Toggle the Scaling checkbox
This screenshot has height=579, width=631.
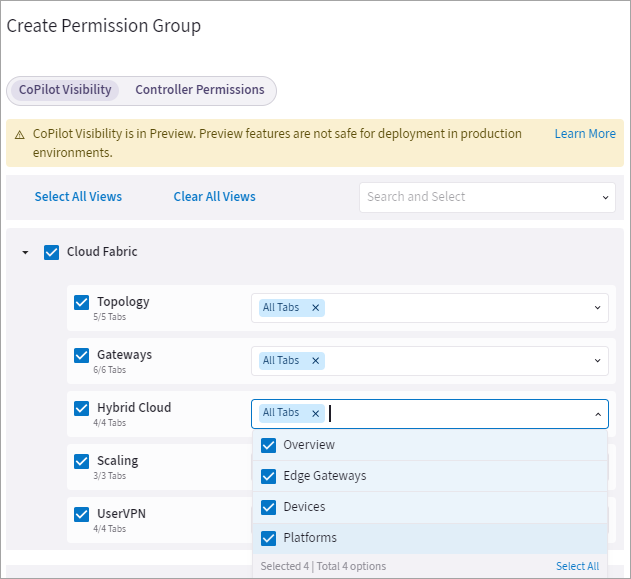pos(82,461)
